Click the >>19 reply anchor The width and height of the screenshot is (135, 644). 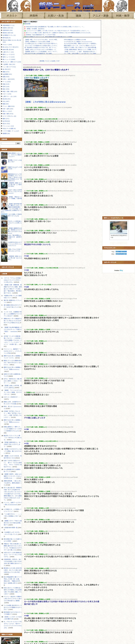tap(26, 270)
